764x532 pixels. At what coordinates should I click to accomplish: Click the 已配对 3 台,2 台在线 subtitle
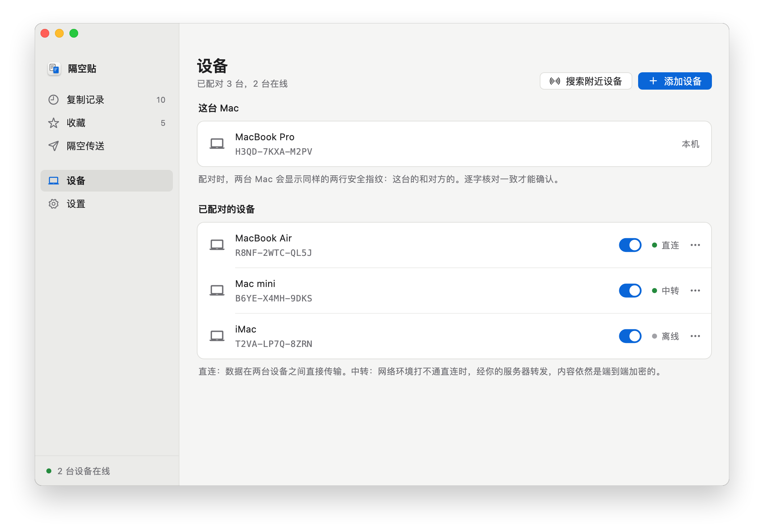(x=242, y=84)
